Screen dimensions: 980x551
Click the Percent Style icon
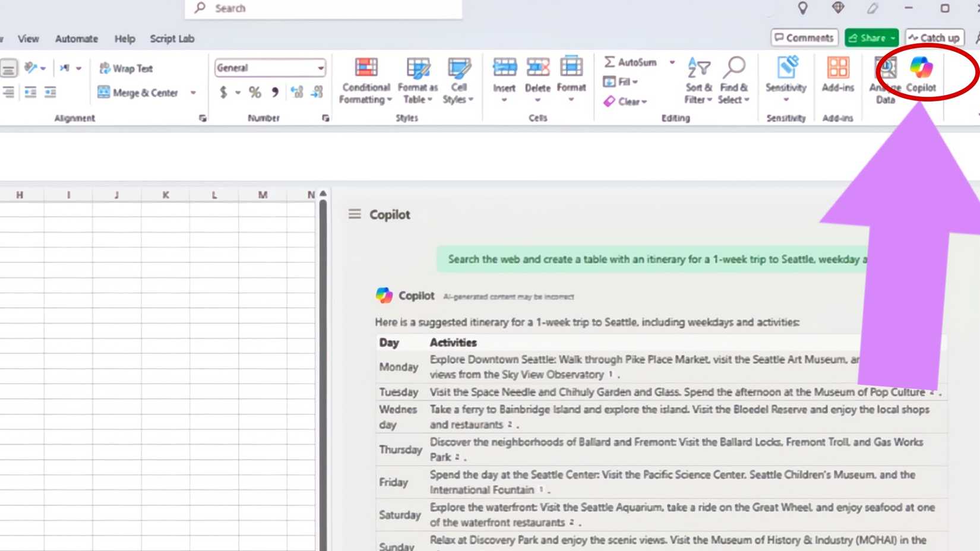tap(255, 92)
